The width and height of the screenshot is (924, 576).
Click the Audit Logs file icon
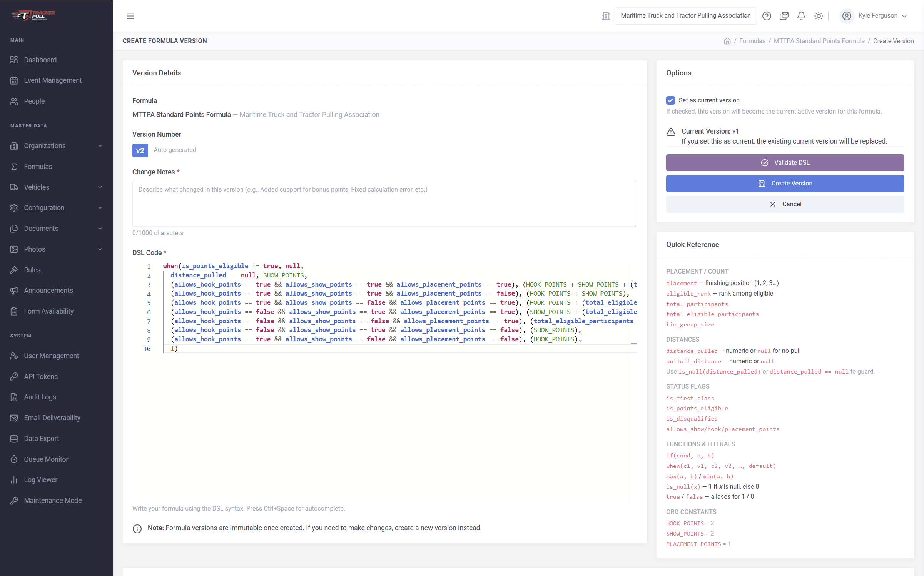pos(14,397)
